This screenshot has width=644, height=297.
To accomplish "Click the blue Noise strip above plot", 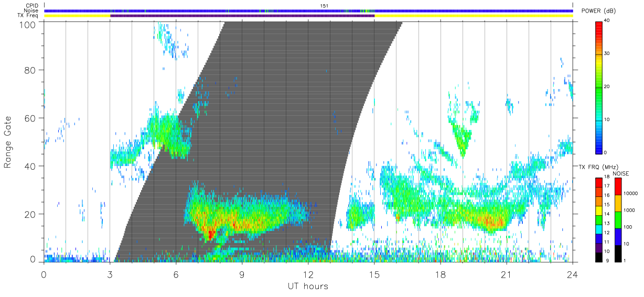I will [x=308, y=10].
